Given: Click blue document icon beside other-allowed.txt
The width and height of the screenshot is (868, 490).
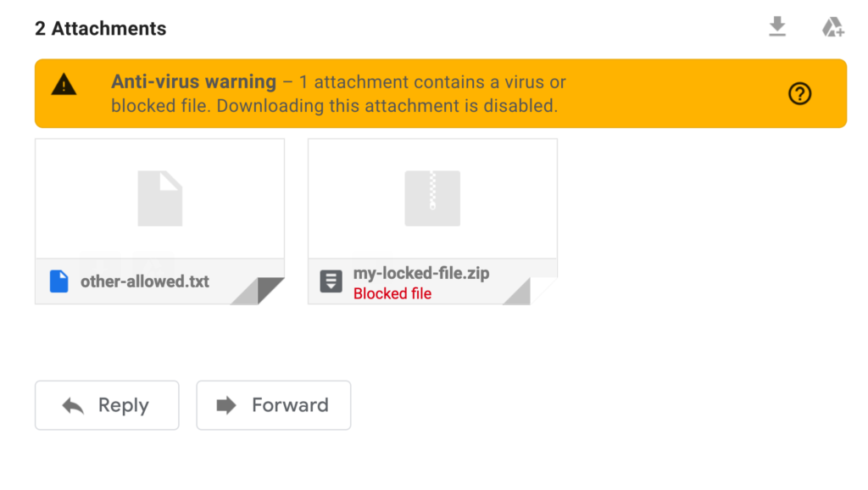Looking at the screenshot, I should tap(58, 281).
